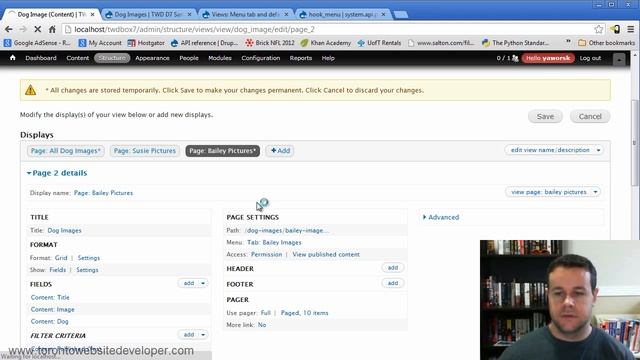Open the www.salton.com bookmark
Image resolution: width=640 pixels, height=360 pixels.
(441, 43)
